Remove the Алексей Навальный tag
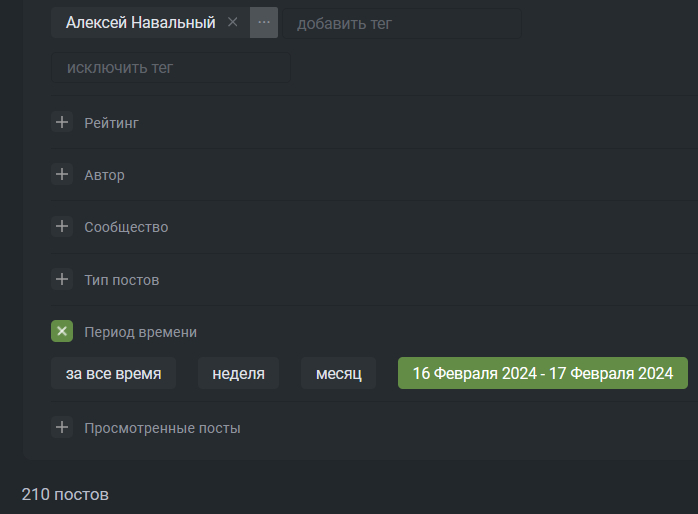698x514 pixels. 233,22
